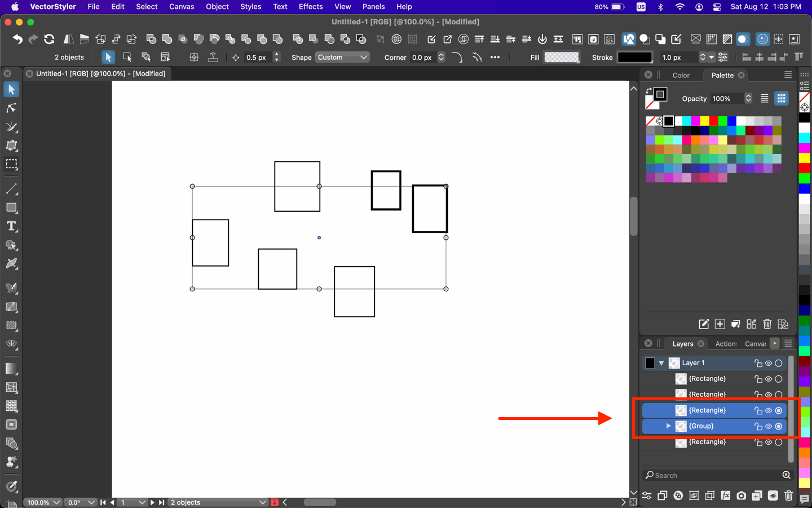Toggle visibility of the Group layer
Screen dimensions: 812x508
coord(768,426)
